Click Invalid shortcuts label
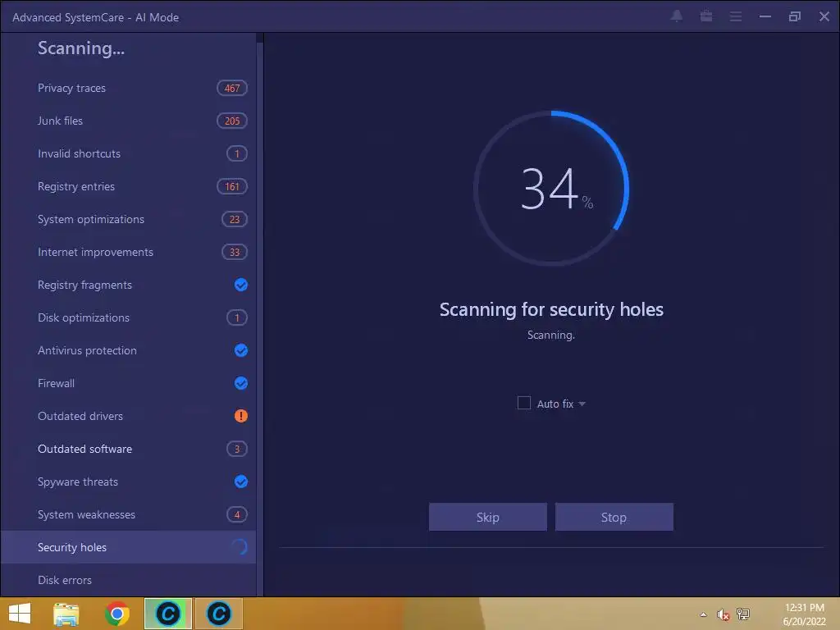 (x=79, y=153)
